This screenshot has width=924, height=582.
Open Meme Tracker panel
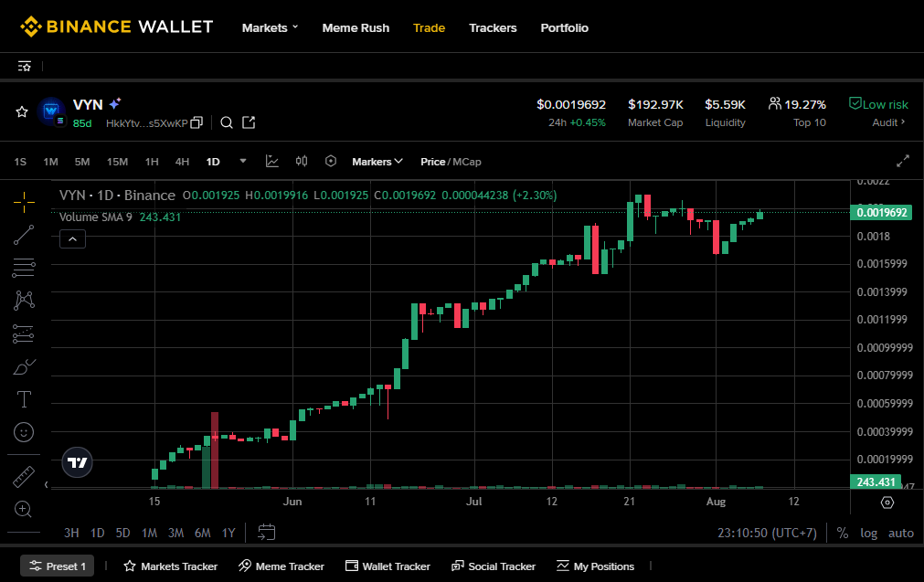click(281, 566)
